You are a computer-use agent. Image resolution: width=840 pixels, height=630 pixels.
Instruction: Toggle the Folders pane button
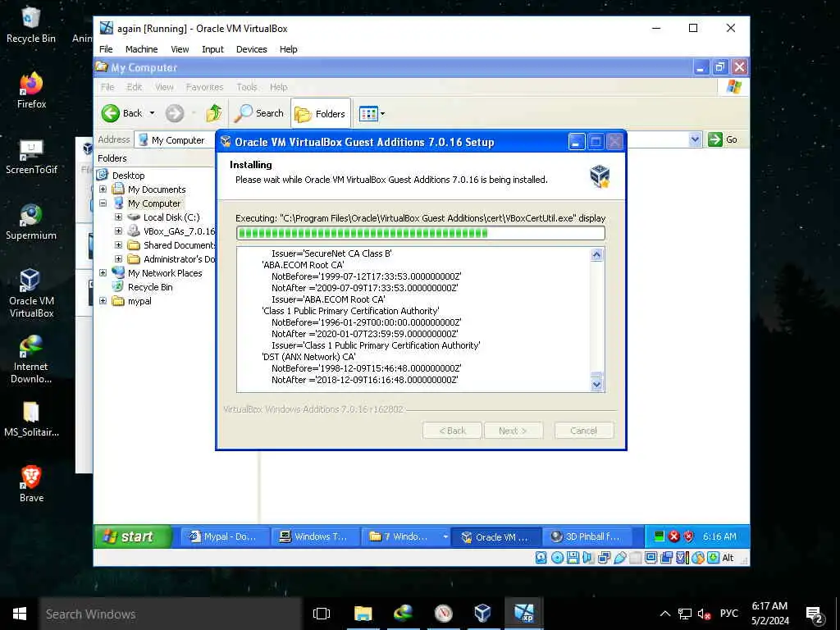pyautogui.click(x=321, y=113)
